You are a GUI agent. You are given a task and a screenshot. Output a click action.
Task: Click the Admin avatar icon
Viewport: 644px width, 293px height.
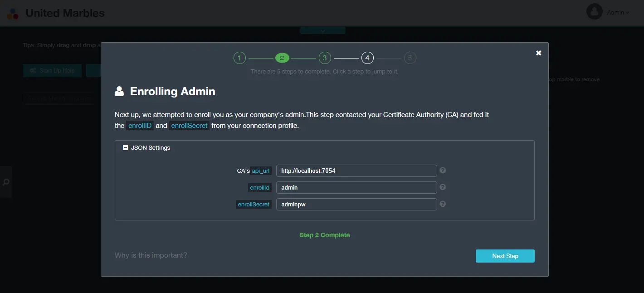594,12
